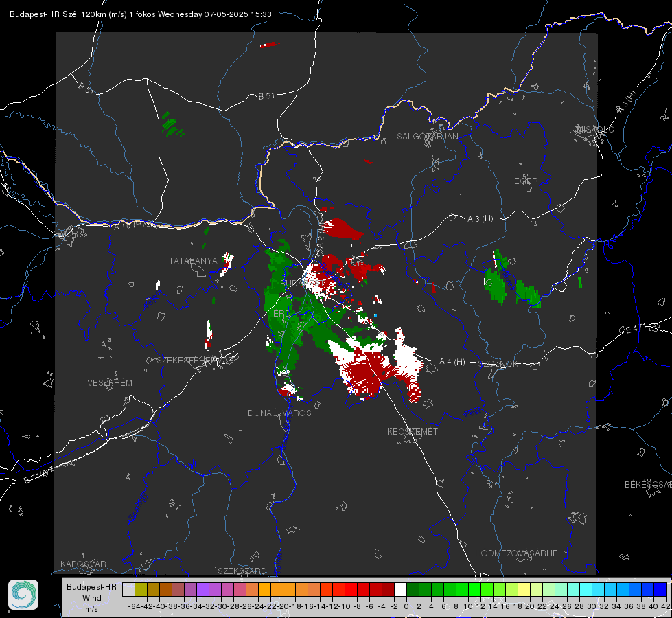Click the SZEKSZÁRD city label
The width and height of the screenshot is (672, 618).
(x=242, y=571)
